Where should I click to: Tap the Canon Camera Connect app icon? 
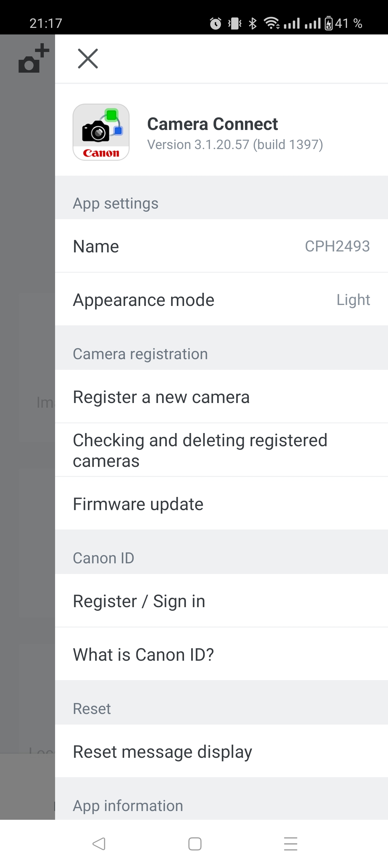tap(101, 132)
